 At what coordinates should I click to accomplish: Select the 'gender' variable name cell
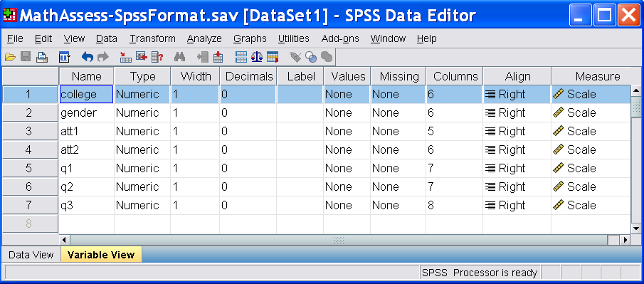click(86, 112)
